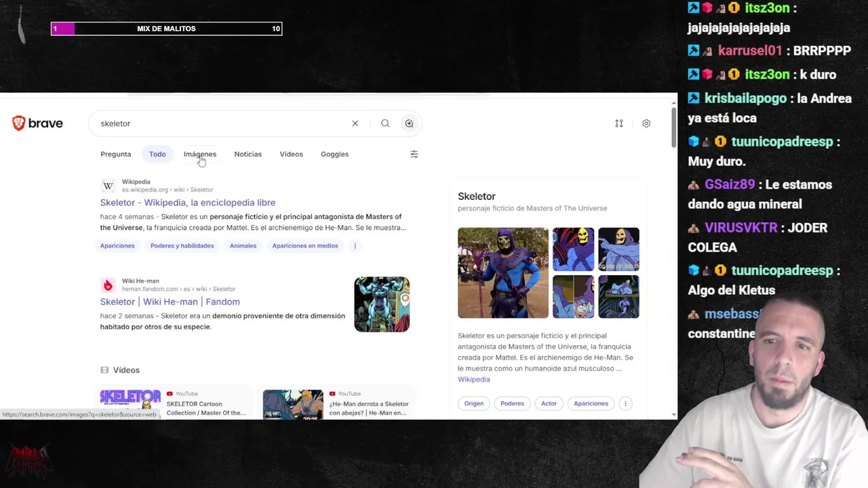Click chat username GSaiz89

coord(730,184)
